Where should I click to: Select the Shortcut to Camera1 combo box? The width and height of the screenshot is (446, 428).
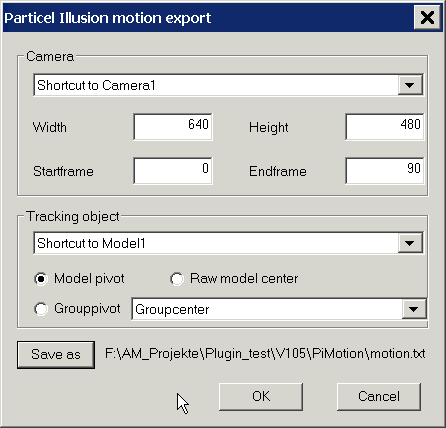click(x=228, y=85)
